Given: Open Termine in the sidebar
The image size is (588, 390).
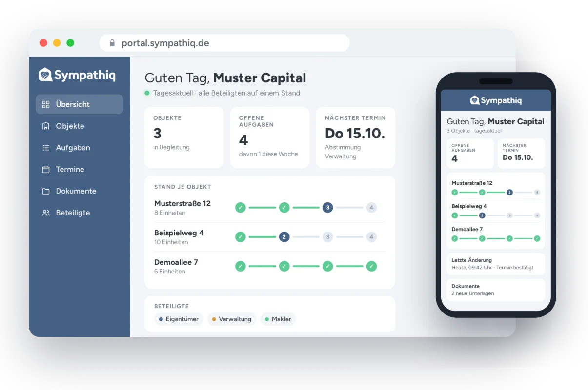Looking at the screenshot, I should (x=80, y=169).
